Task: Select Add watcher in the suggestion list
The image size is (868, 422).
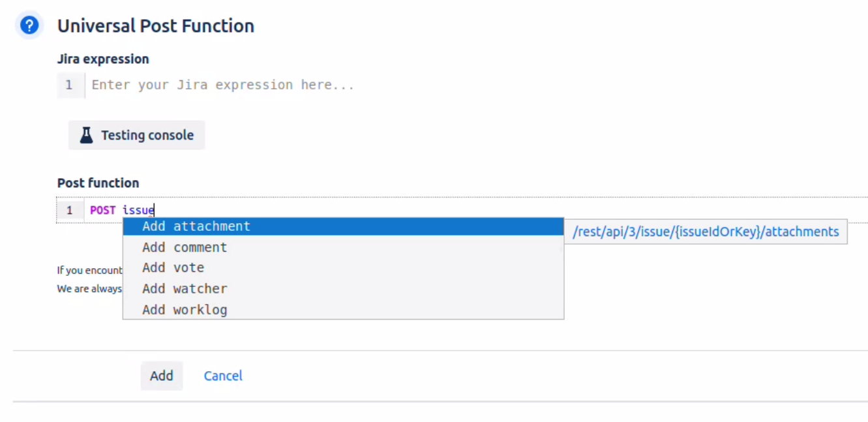Action: [x=185, y=288]
